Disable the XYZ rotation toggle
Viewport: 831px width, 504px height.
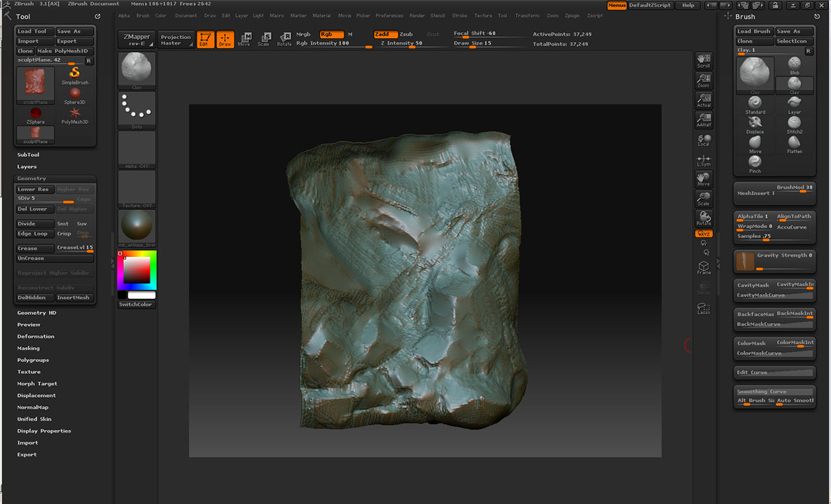click(x=704, y=234)
